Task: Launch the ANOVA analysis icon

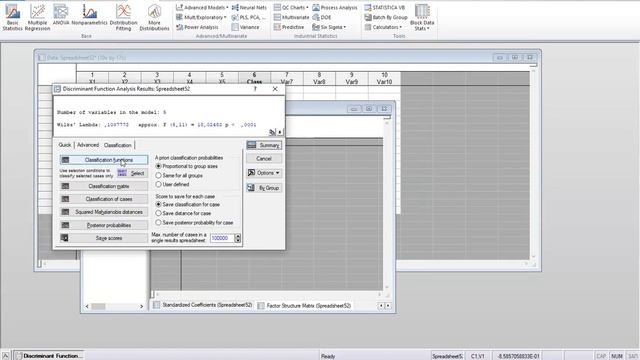Action: tap(61, 16)
